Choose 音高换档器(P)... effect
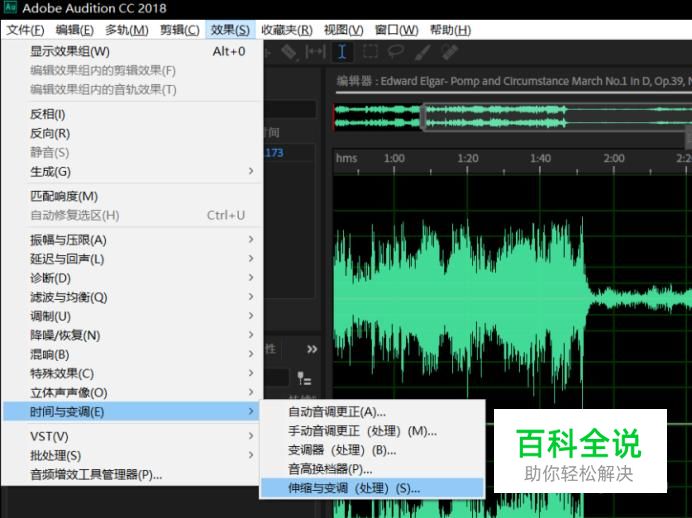692x518 pixels. point(373,469)
